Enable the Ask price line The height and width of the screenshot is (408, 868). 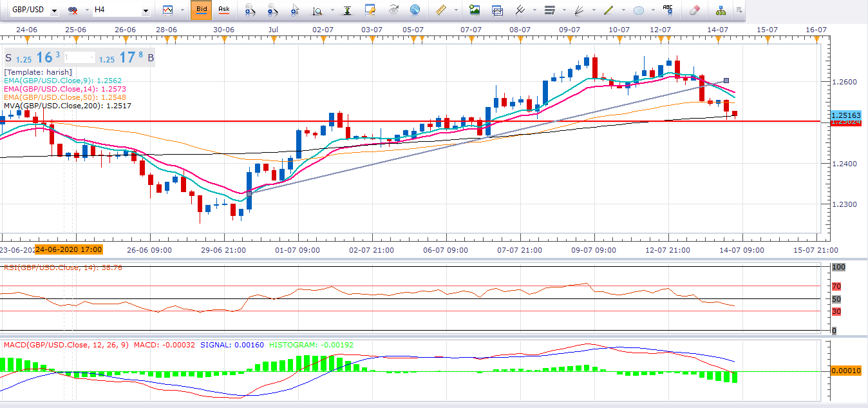pyautogui.click(x=225, y=9)
